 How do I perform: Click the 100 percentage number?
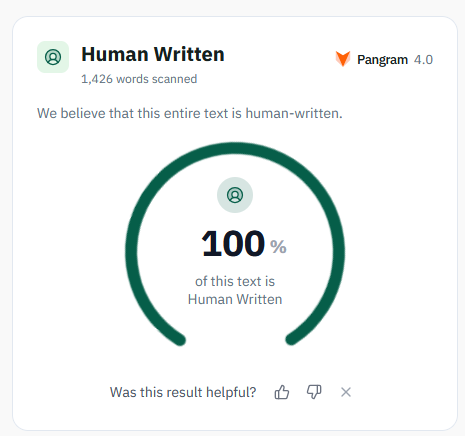coord(233,244)
